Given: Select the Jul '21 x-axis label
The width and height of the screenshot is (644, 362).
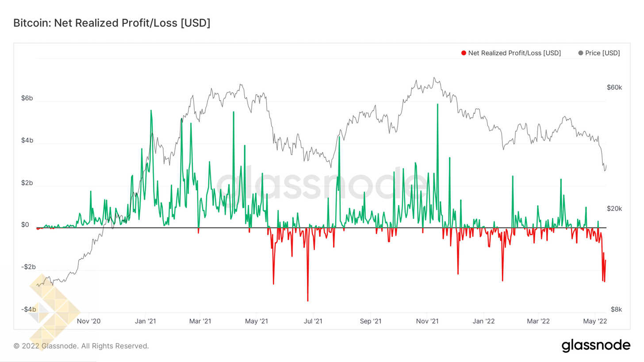Looking at the screenshot, I should point(313,321).
